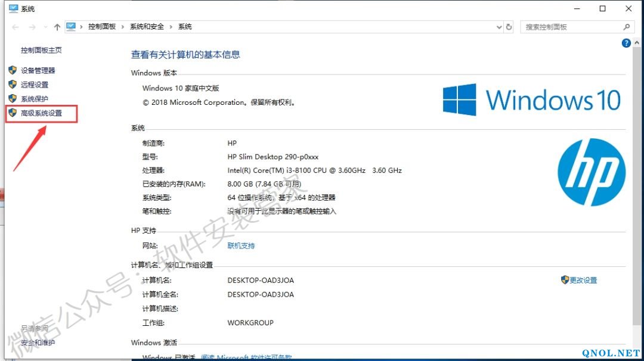Select 系统和安全 in the breadcrumb path
644x361 pixels.
147,27
